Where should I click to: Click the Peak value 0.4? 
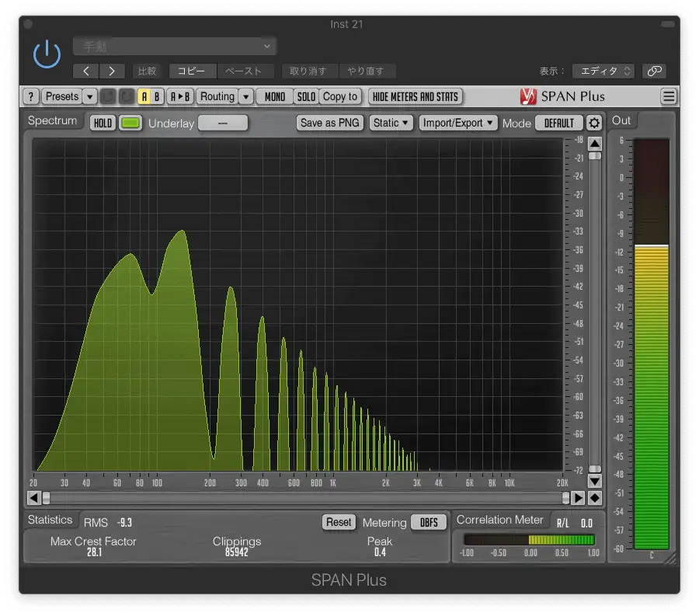point(380,552)
